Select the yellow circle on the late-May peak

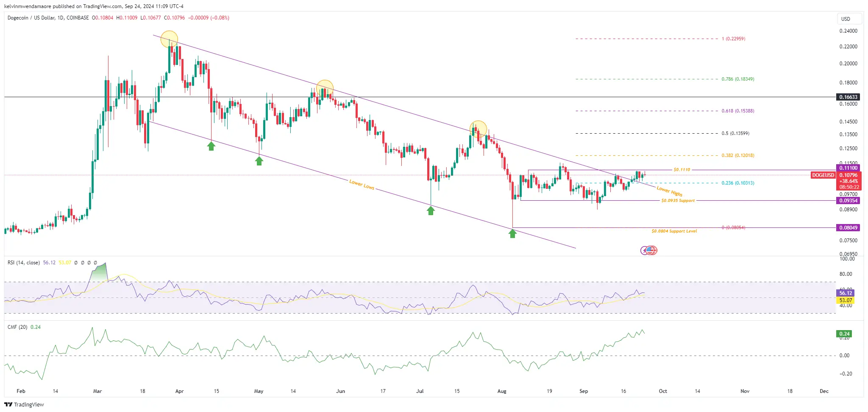point(325,88)
